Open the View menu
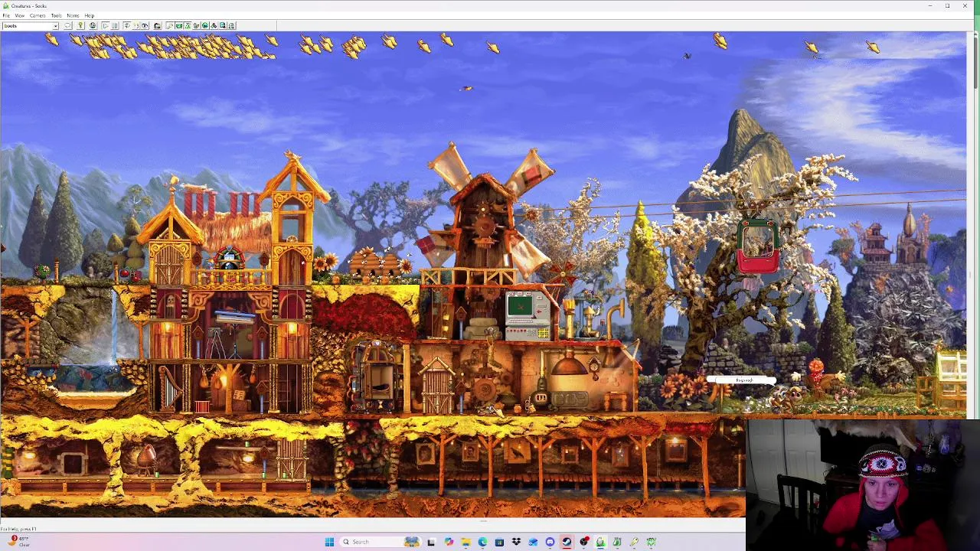 pos(20,15)
